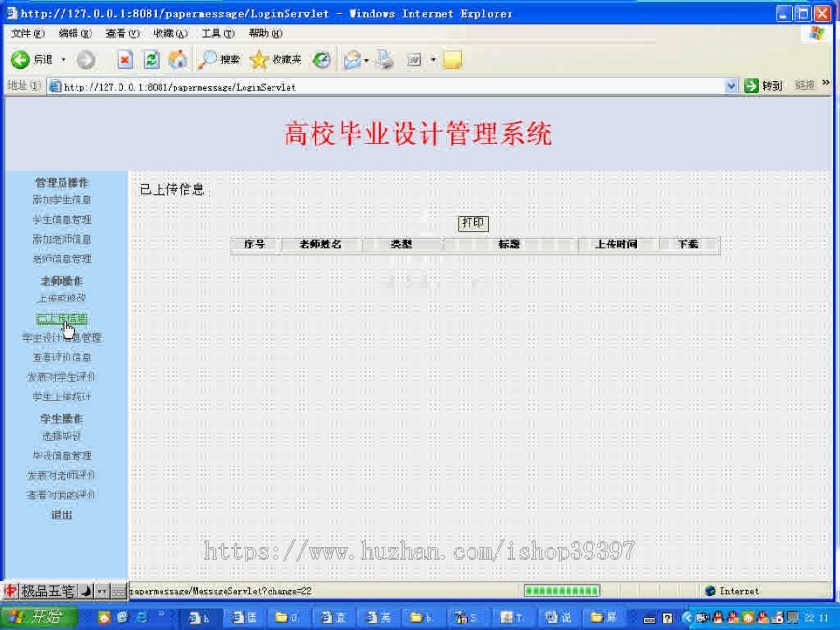Screen dimensions: 840x630
Task: Click the 上传或修改 sidebar link
Action: point(62,299)
